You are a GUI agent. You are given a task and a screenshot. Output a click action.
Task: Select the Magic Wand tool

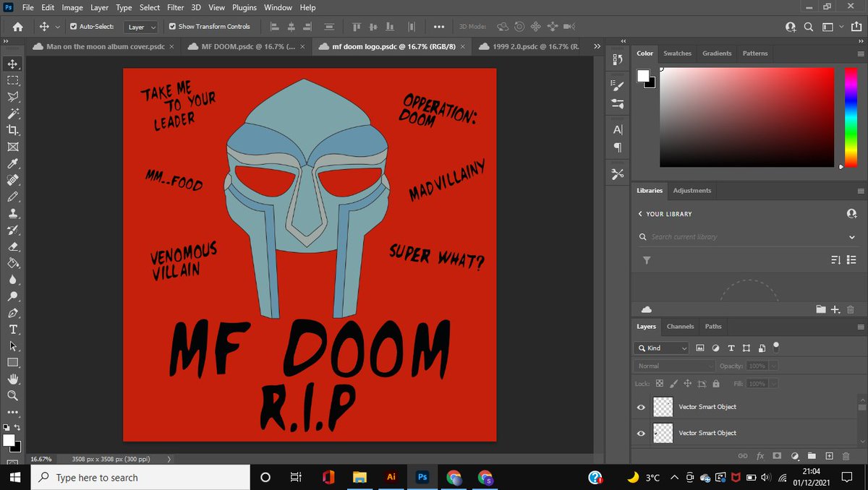[13, 114]
